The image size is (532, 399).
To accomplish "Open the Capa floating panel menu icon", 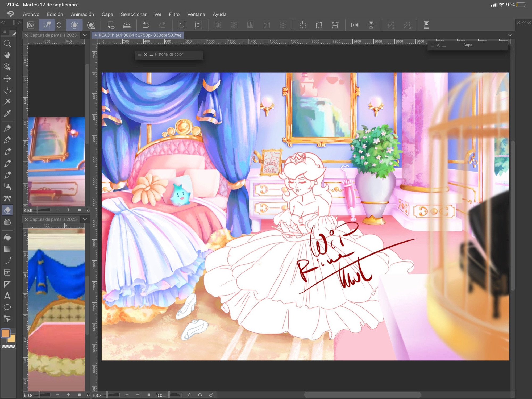I will pyautogui.click(x=432, y=45).
